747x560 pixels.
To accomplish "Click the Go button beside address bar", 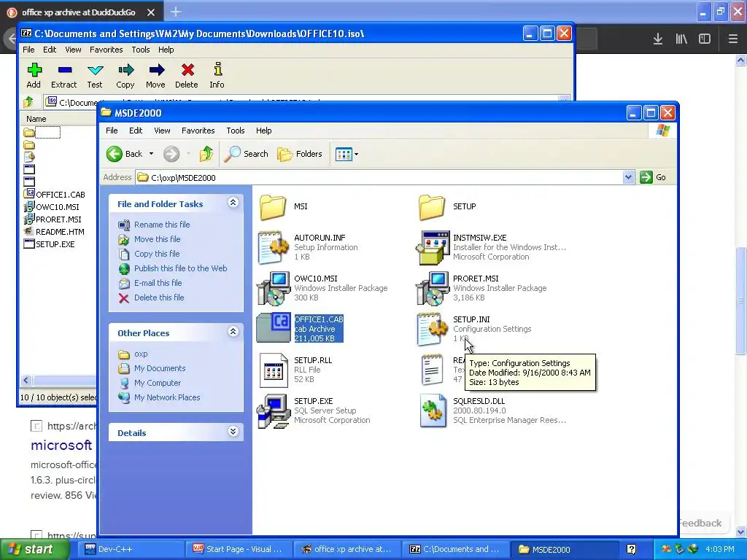I will coord(653,177).
